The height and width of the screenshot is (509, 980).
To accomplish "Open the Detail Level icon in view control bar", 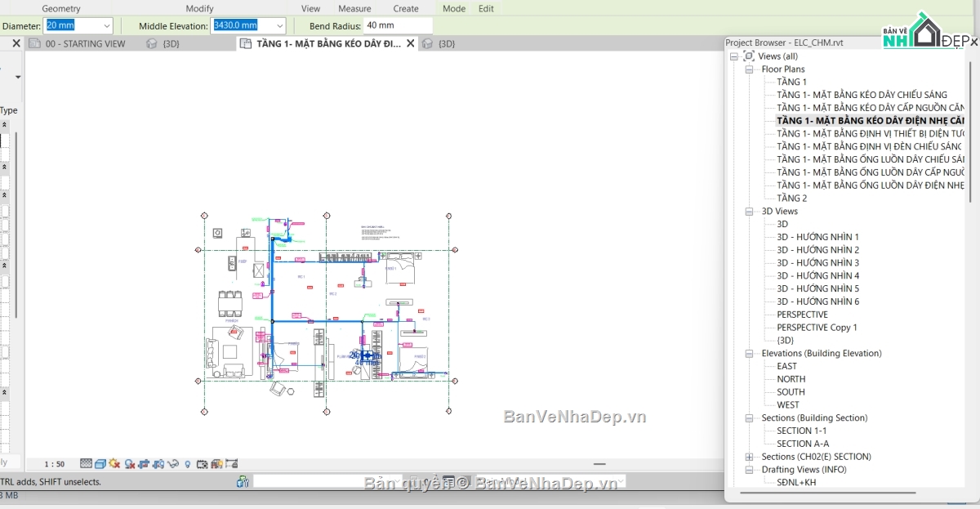I will tap(87, 463).
